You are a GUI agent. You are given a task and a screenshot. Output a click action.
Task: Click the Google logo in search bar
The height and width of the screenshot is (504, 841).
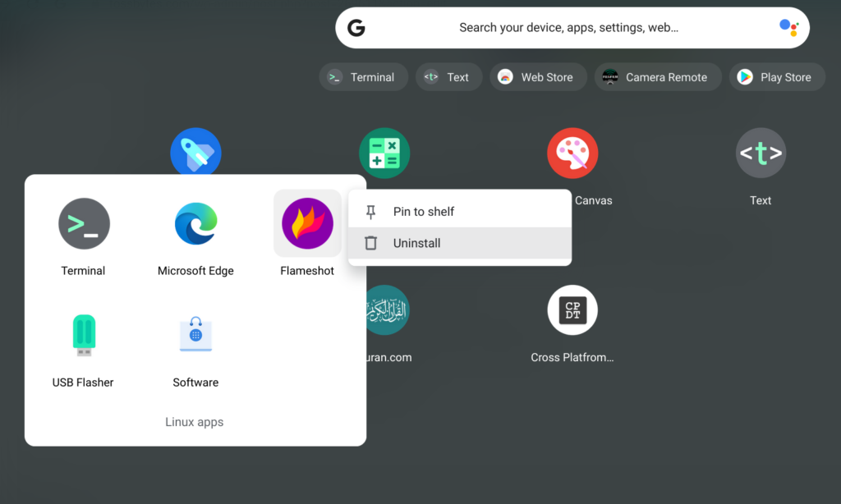tap(356, 27)
